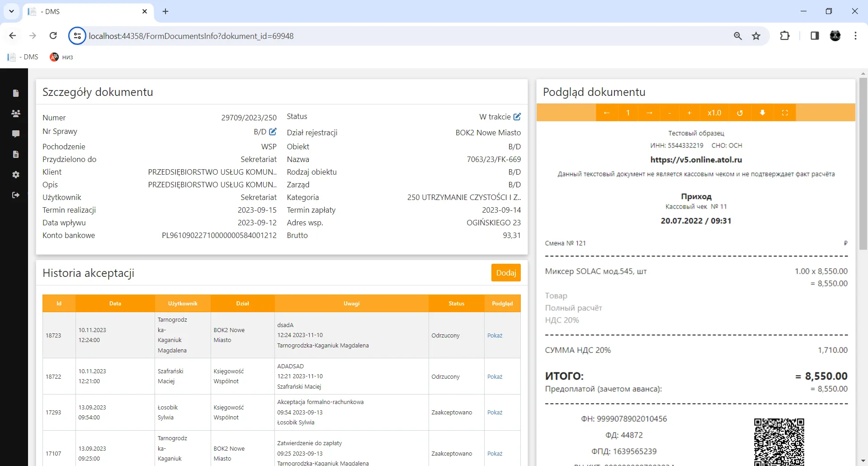Rotate the document preview
The height and width of the screenshot is (466, 868).
(x=740, y=113)
